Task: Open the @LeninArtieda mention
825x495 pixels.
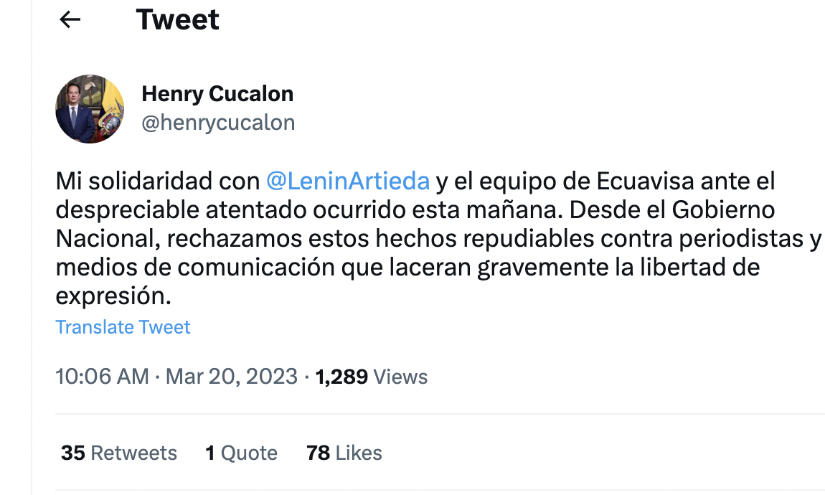Action: tap(348, 182)
